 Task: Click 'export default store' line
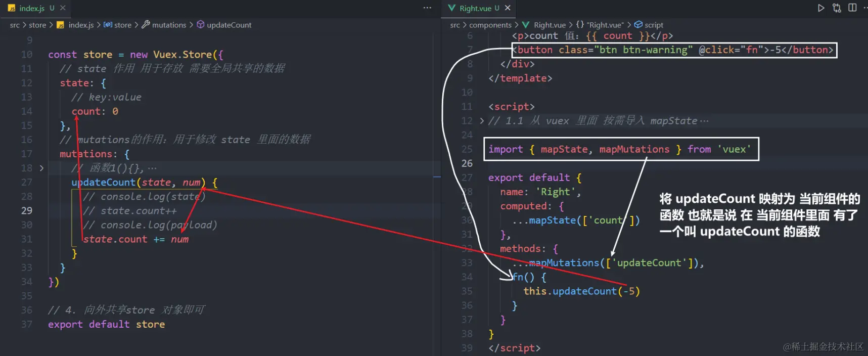[x=107, y=324]
